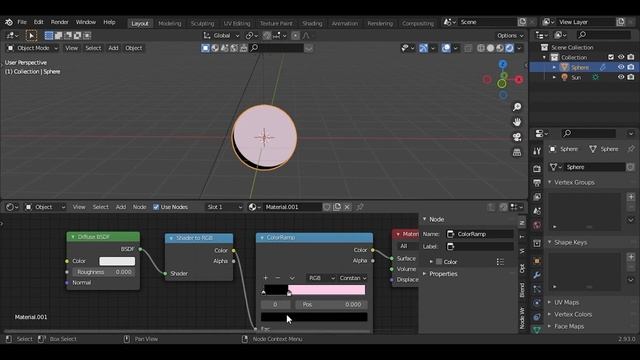Open the Scene properties tab

click(x=537, y=211)
